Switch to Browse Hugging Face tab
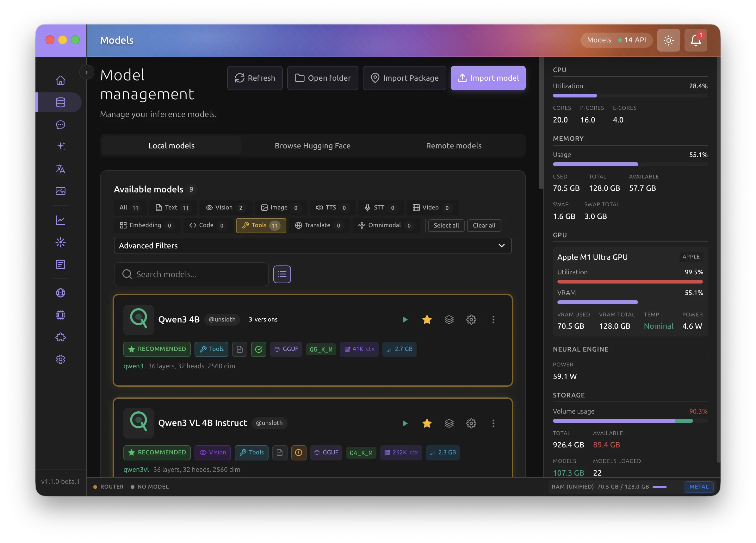 312,146
